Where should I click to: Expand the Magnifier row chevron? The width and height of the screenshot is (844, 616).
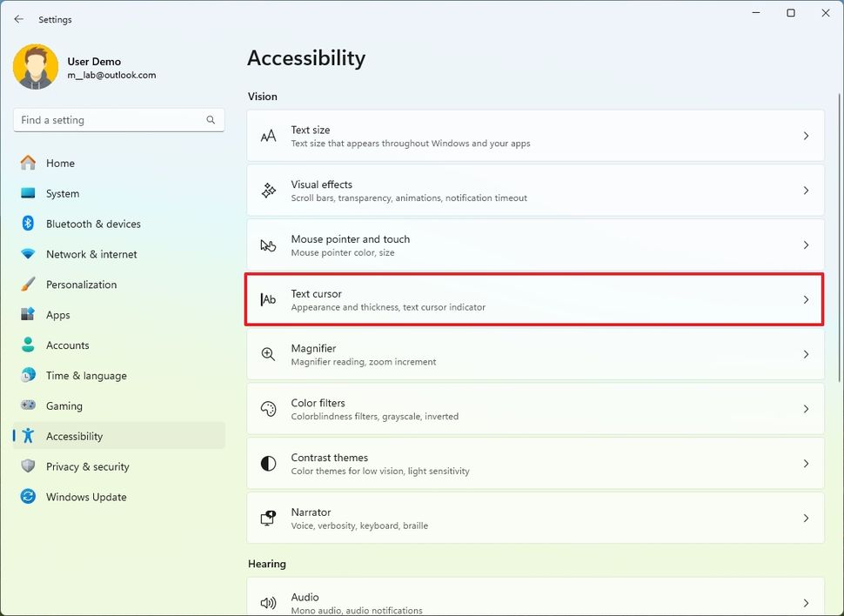click(805, 354)
